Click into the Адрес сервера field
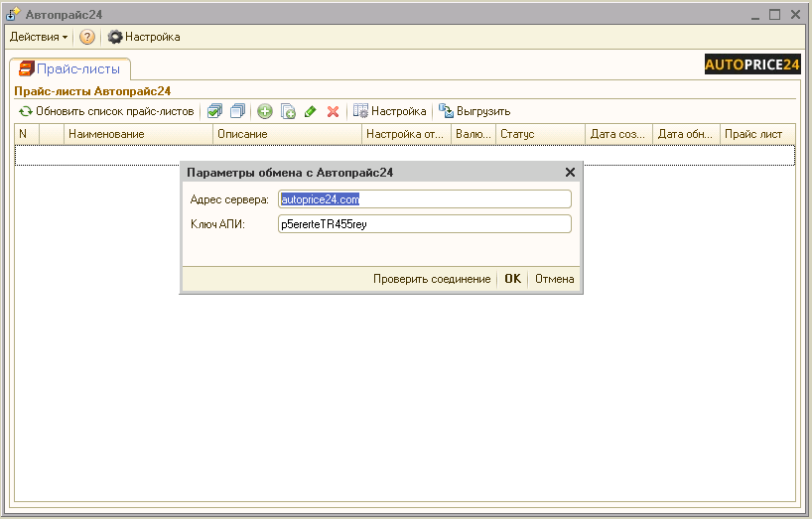The width and height of the screenshot is (812, 519). 425,199
